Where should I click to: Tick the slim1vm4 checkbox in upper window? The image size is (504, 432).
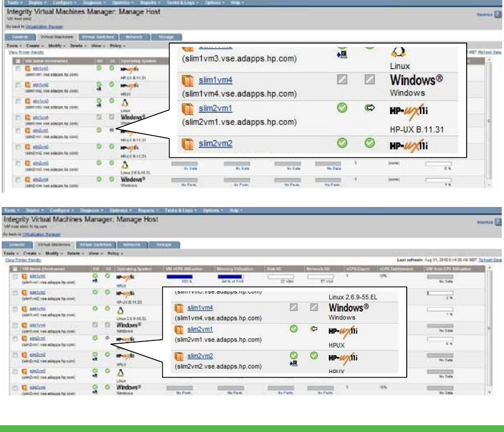[18, 118]
